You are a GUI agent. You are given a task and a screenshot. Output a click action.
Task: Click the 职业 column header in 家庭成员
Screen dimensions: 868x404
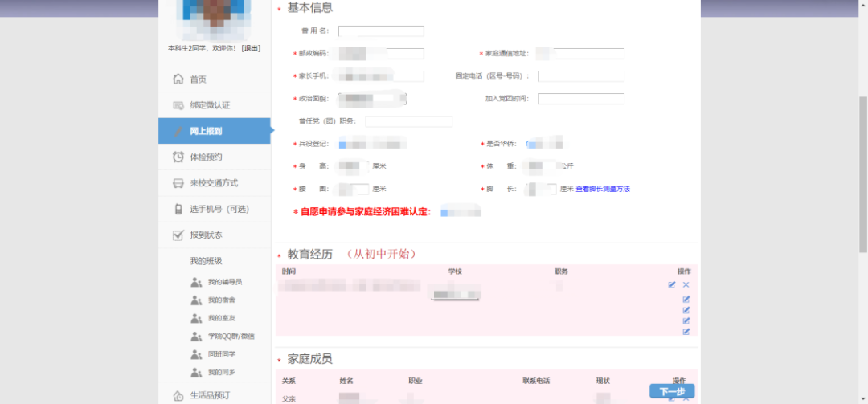click(416, 381)
